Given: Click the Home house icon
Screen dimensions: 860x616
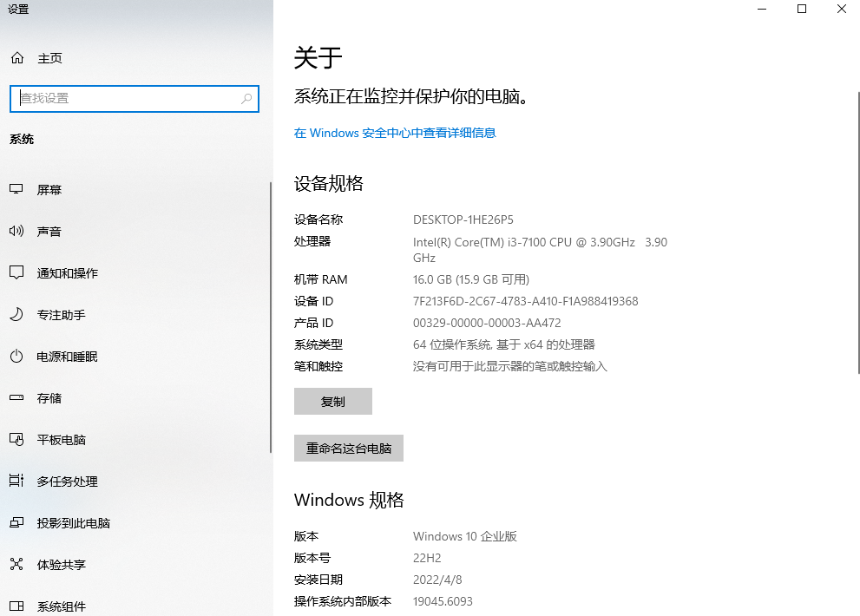Looking at the screenshot, I should (17, 57).
